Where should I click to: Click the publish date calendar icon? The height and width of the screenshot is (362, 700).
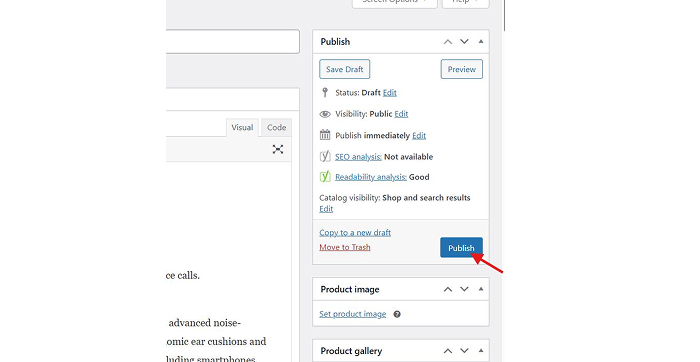[x=325, y=135]
